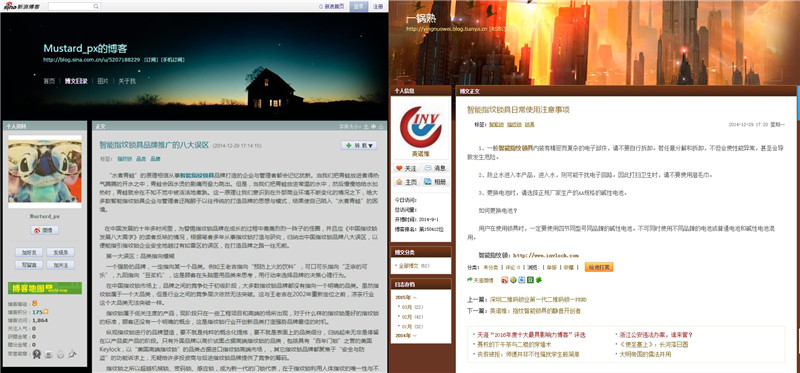Expand the 2014年 archive year
800x373 pixels.
(x=406, y=335)
